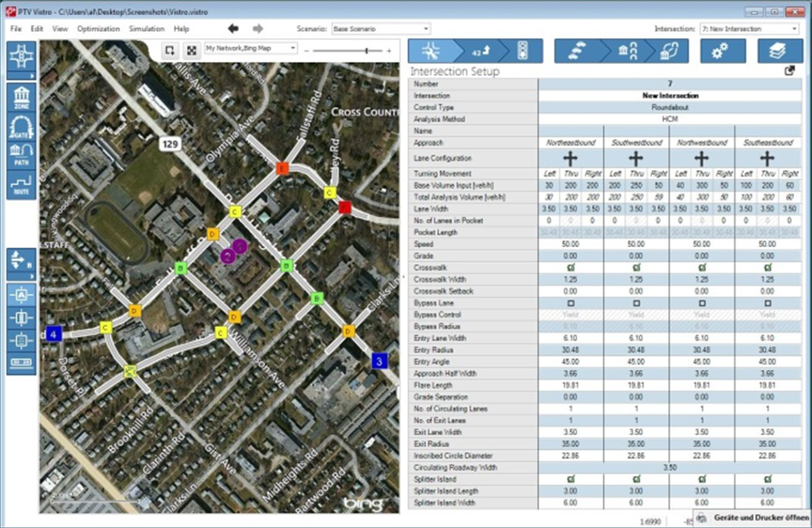The image size is (812, 528).
Task: Toggle Crosswalk checkbox for Southwestbound approach
Action: [636, 267]
